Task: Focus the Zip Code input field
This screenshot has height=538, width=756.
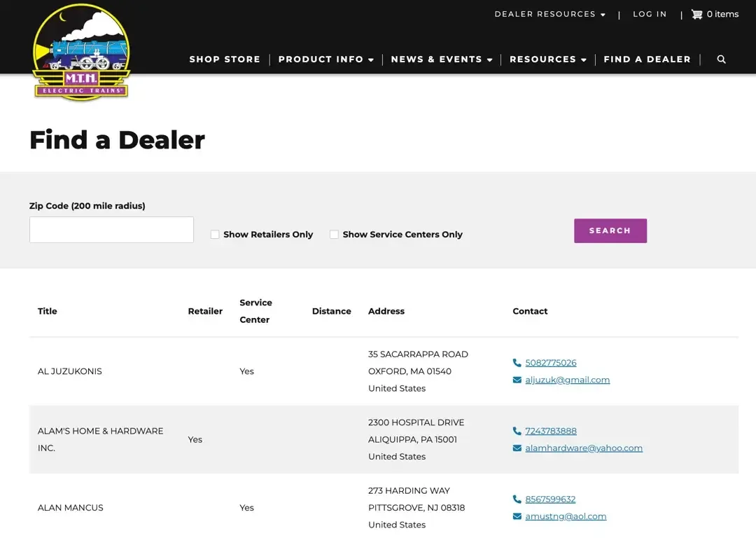Action: (x=111, y=230)
